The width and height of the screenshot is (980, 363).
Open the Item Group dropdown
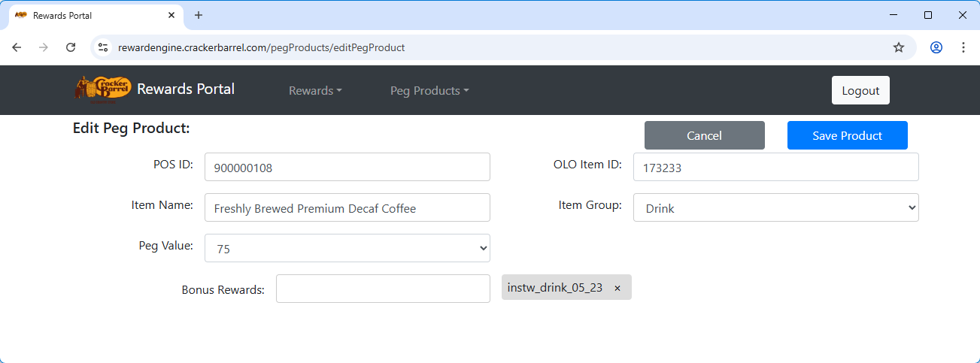pyautogui.click(x=775, y=208)
